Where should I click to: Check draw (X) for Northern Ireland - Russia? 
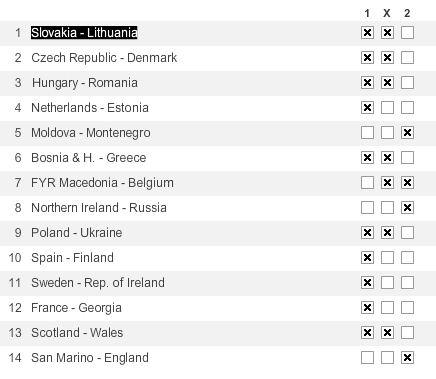pyautogui.click(x=387, y=208)
